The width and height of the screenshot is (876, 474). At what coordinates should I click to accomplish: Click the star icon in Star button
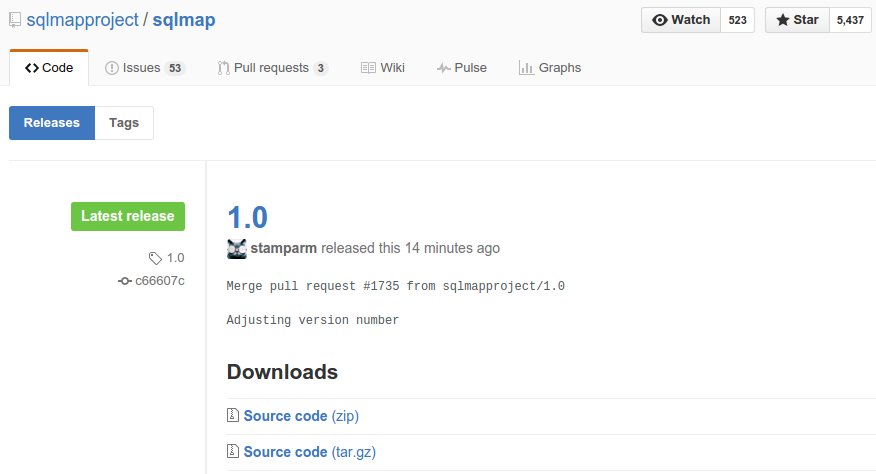[783, 20]
